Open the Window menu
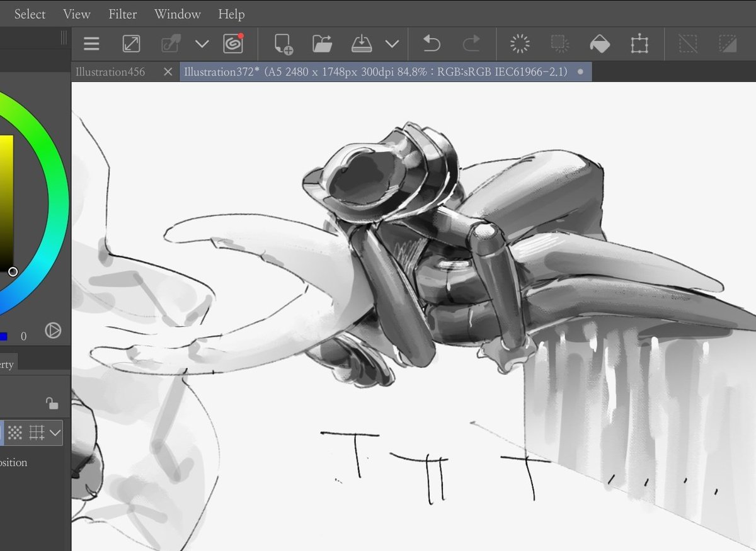Screen dimensions: 756x551 (x=178, y=14)
